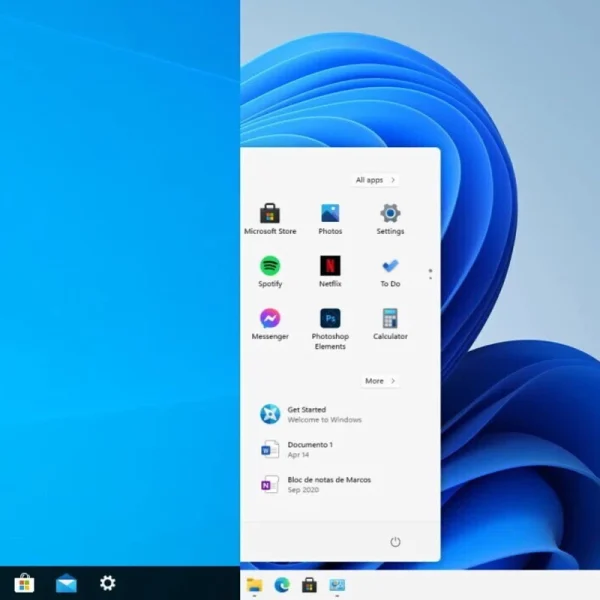This screenshot has height=600, width=600.
Task: Launch Microsoft Edge from the taskbar
Action: click(x=282, y=585)
